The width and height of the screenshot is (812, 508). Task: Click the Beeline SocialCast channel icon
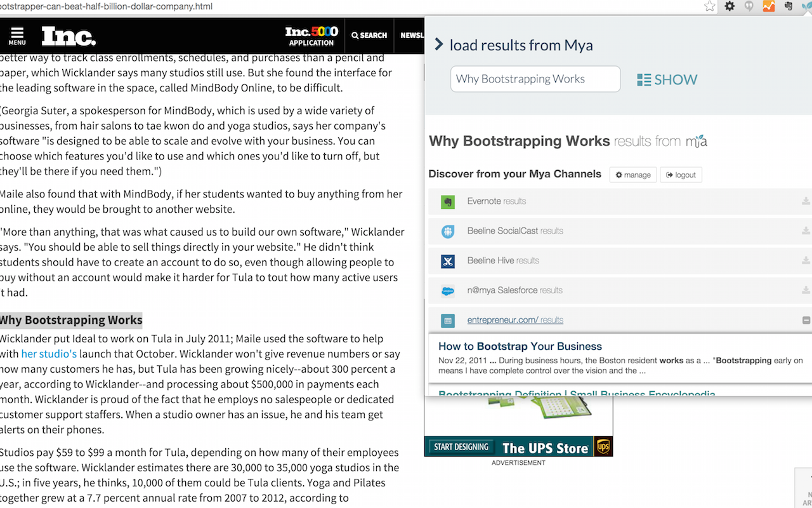(x=448, y=232)
